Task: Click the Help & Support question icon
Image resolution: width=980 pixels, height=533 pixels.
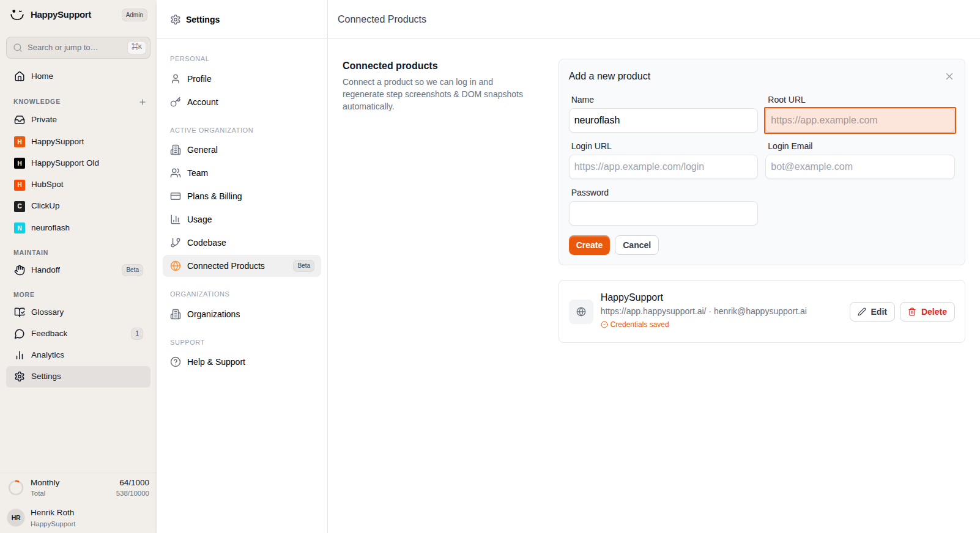Action: (x=176, y=362)
